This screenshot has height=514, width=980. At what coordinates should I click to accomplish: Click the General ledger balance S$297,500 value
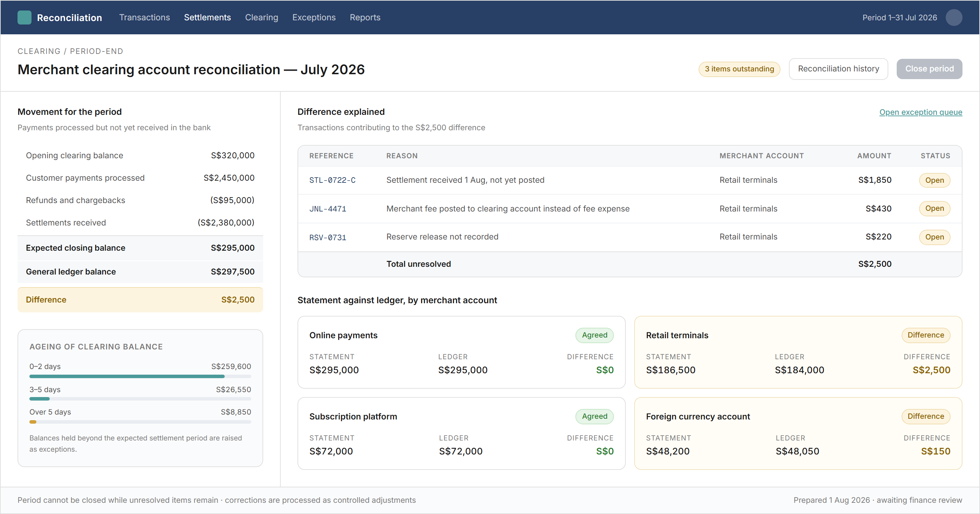tap(232, 272)
